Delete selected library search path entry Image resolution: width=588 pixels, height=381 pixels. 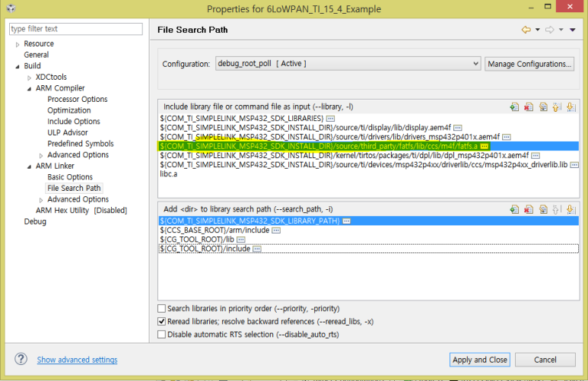(529, 209)
